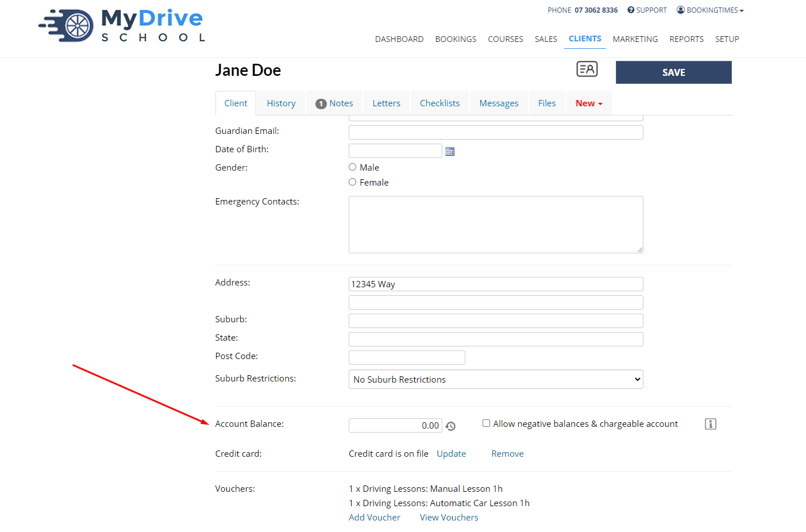Switch to the History tab

click(281, 103)
